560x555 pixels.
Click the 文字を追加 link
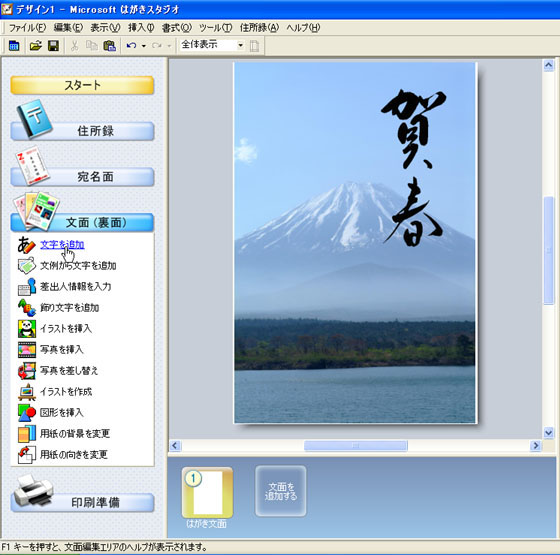62,245
